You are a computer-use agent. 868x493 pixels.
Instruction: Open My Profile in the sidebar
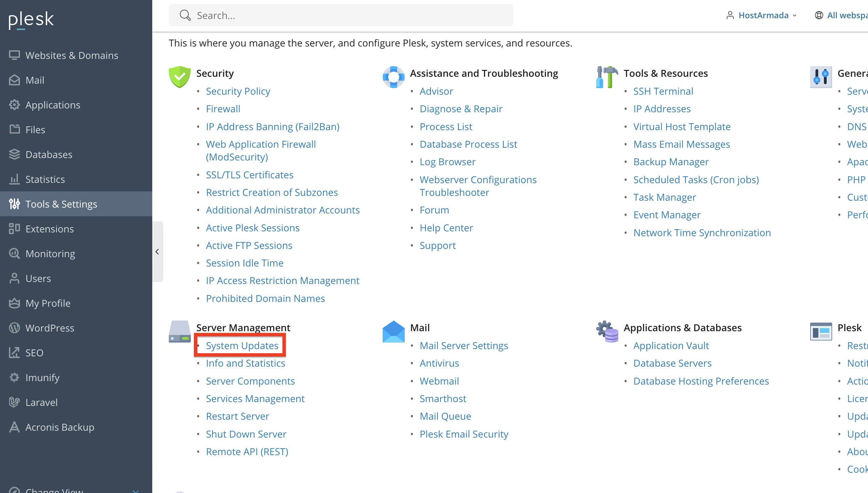(x=76, y=303)
